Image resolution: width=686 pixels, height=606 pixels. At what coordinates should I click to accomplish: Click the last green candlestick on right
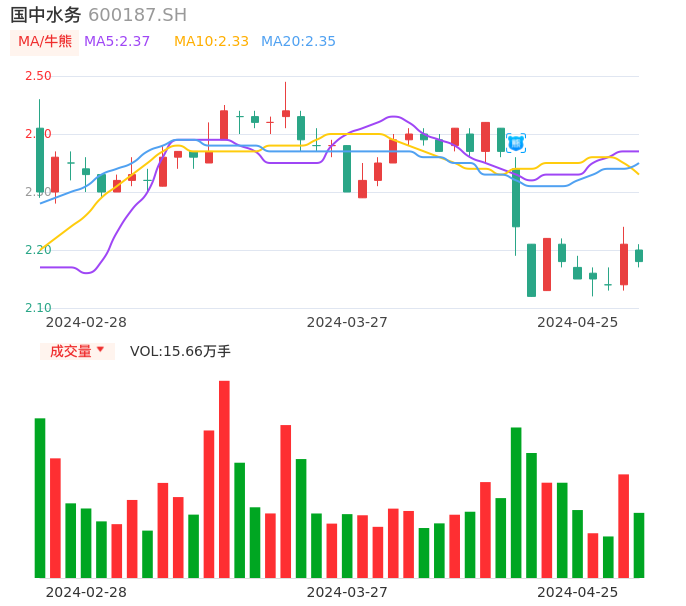639,256
